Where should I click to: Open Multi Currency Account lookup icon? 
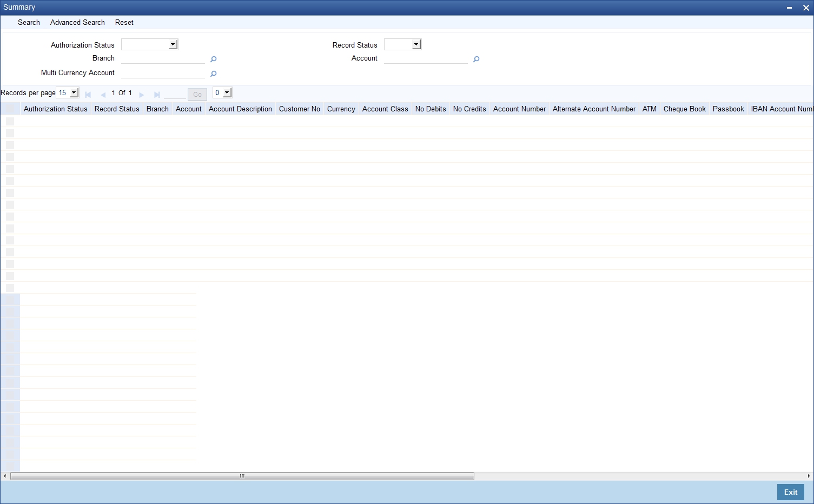[x=214, y=74]
